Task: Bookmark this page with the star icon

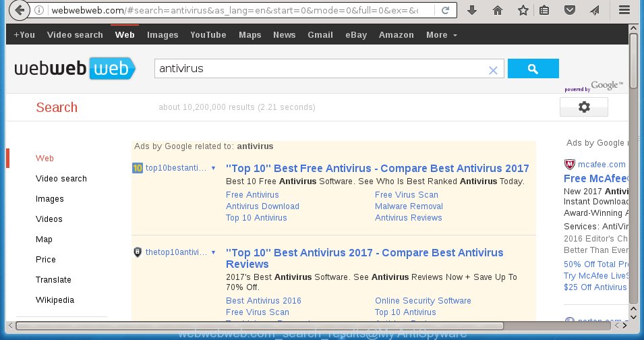Action: (x=523, y=10)
